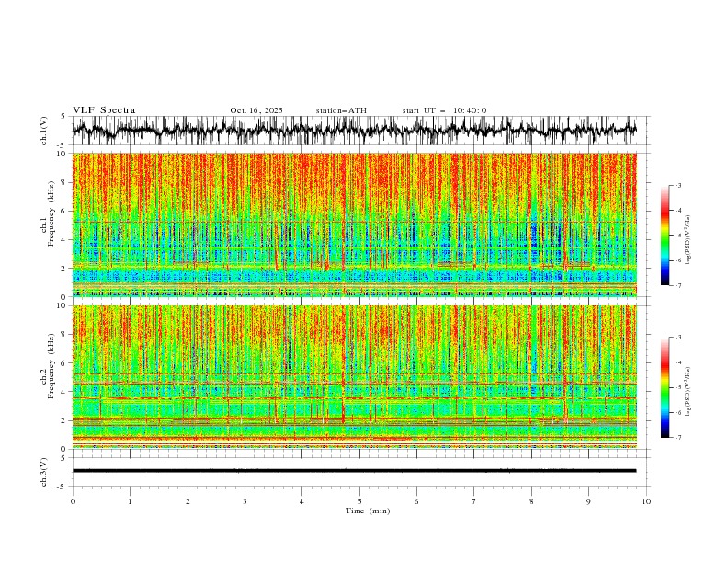
Task: Click the 'VLF Spectra' title text
Action: (x=104, y=110)
